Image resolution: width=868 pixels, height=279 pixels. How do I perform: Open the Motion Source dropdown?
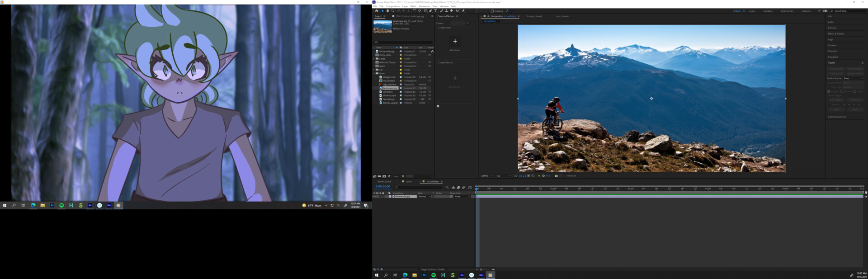coord(853,78)
